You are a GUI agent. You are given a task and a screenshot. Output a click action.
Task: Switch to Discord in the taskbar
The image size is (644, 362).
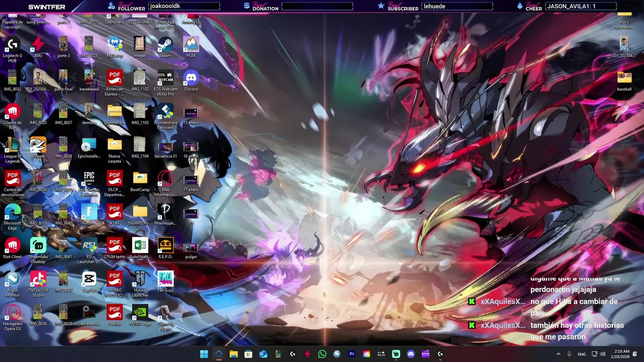[x=411, y=354]
